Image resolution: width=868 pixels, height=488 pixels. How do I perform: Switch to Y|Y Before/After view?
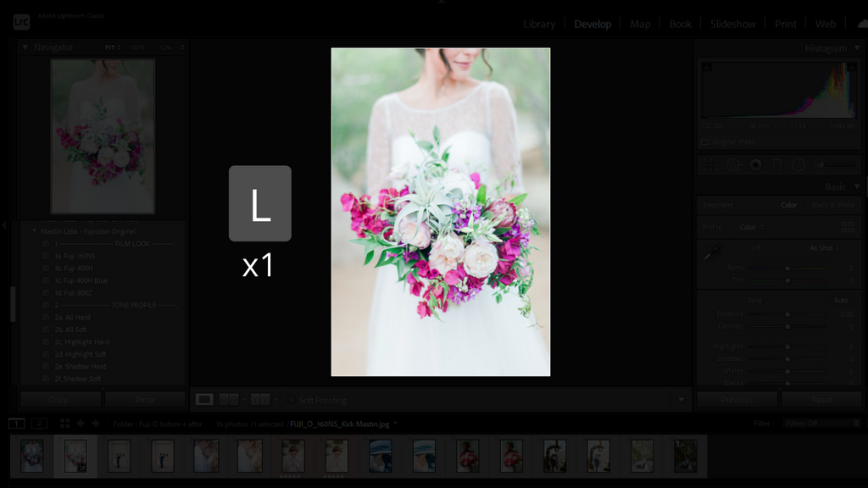point(260,400)
